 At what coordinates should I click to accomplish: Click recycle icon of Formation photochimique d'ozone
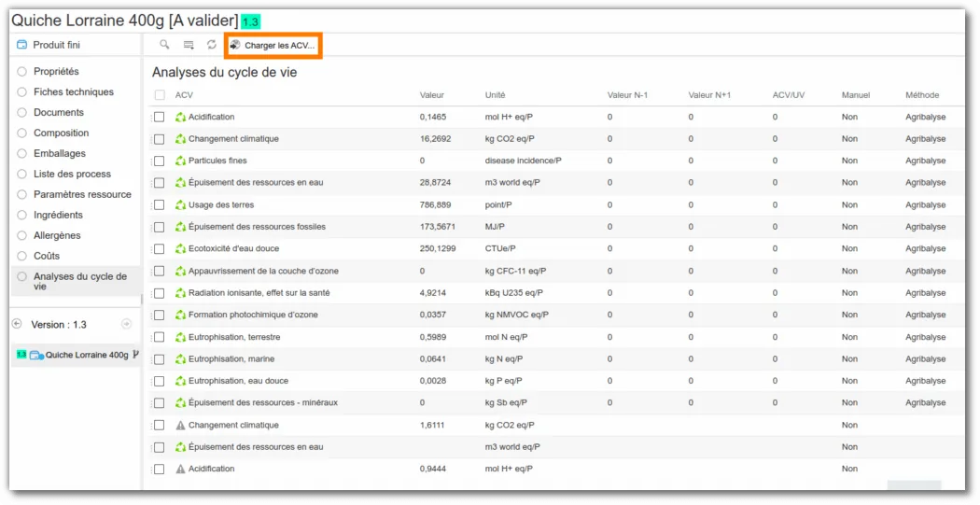point(181,315)
